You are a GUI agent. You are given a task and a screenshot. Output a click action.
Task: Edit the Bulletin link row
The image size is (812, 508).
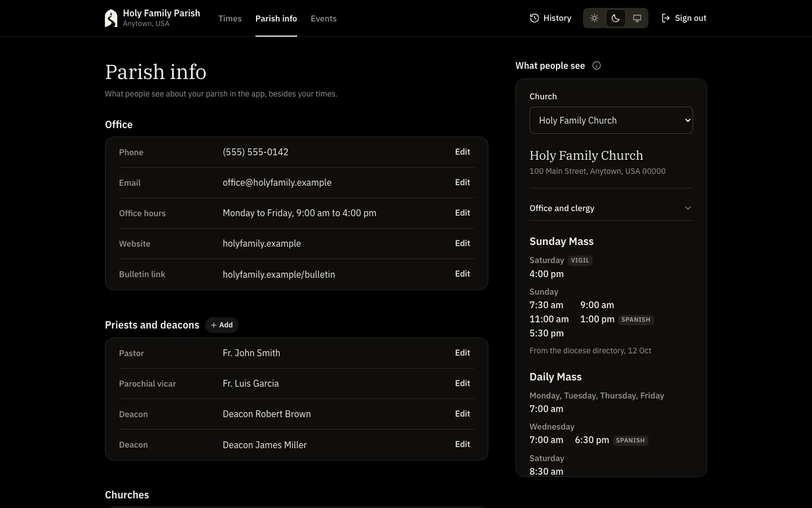click(x=462, y=274)
